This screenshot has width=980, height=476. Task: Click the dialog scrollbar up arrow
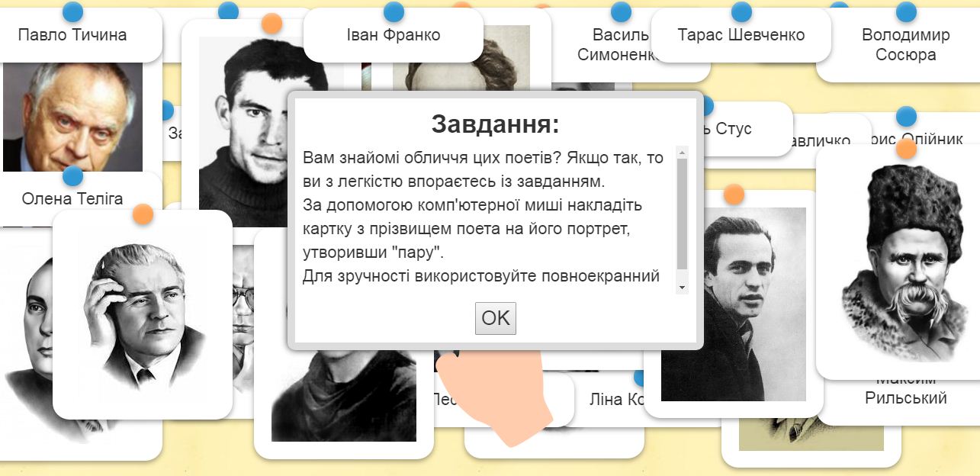pyautogui.click(x=683, y=151)
